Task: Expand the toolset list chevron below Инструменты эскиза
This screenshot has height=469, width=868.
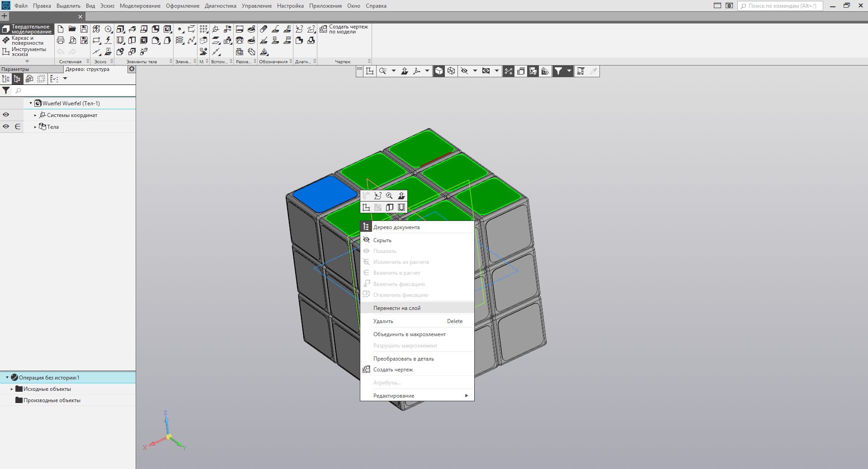Action: (27, 61)
